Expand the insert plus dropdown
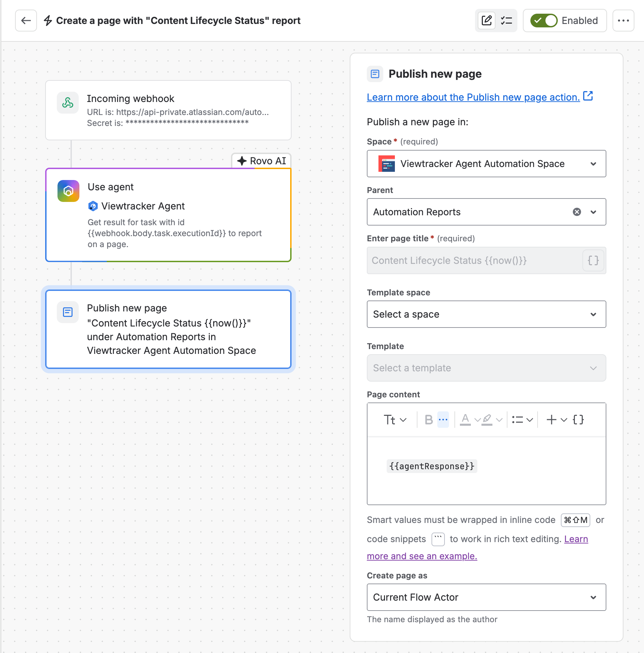644x653 pixels. (557, 420)
